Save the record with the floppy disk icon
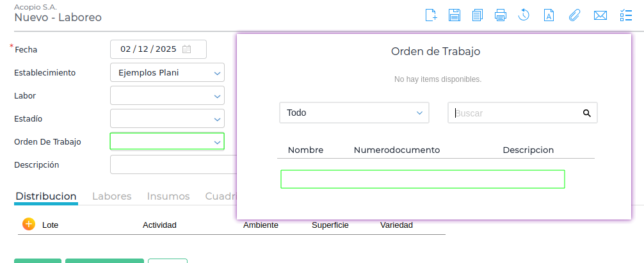644x263 pixels. [455, 16]
